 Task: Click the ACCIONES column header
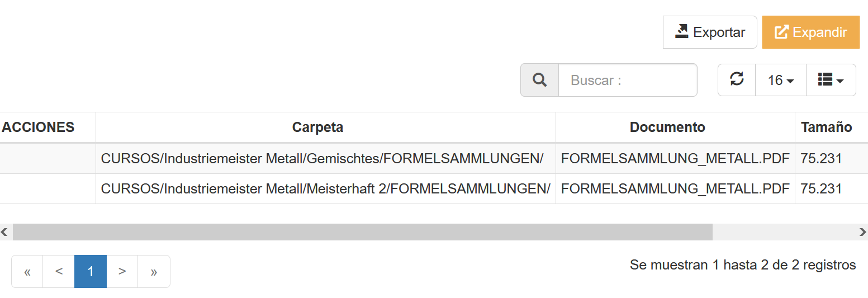click(38, 127)
